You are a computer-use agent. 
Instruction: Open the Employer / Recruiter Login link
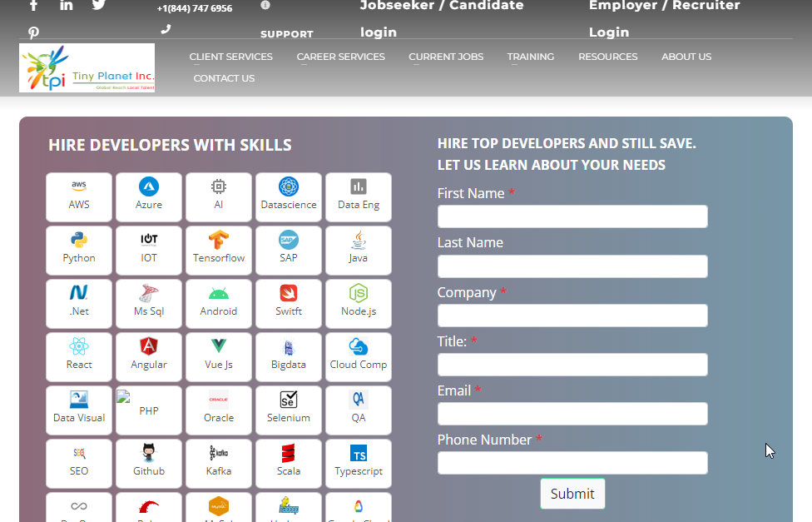[665, 18]
